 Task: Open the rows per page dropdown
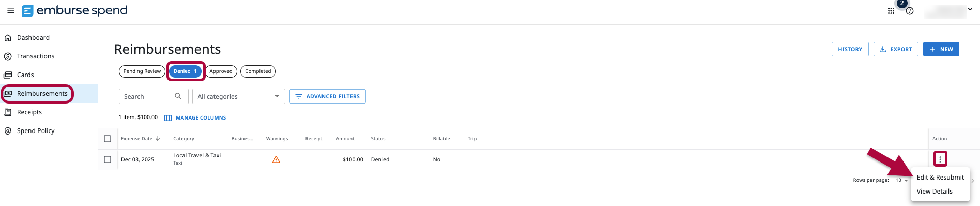click(902, 180)
